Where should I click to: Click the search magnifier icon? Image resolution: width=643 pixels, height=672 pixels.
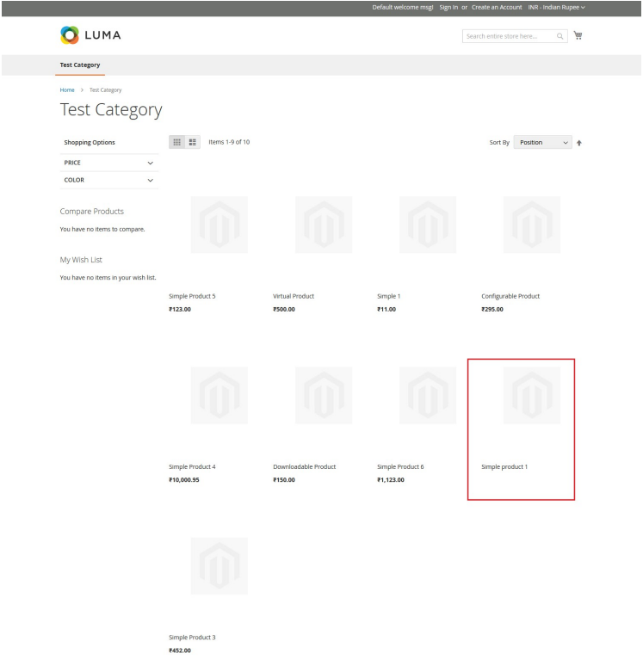(560, 35)
